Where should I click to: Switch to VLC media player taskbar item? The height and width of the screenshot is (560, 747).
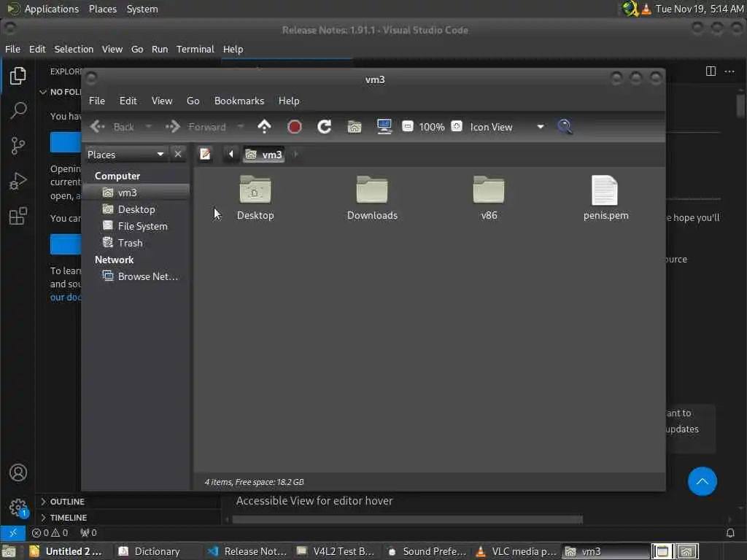(516, 551)
